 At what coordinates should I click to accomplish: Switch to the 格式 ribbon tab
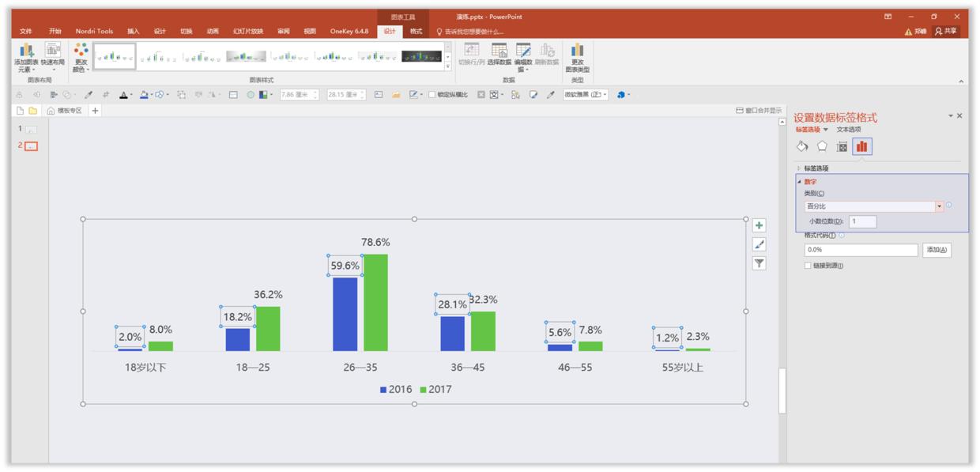pos(416,32)
